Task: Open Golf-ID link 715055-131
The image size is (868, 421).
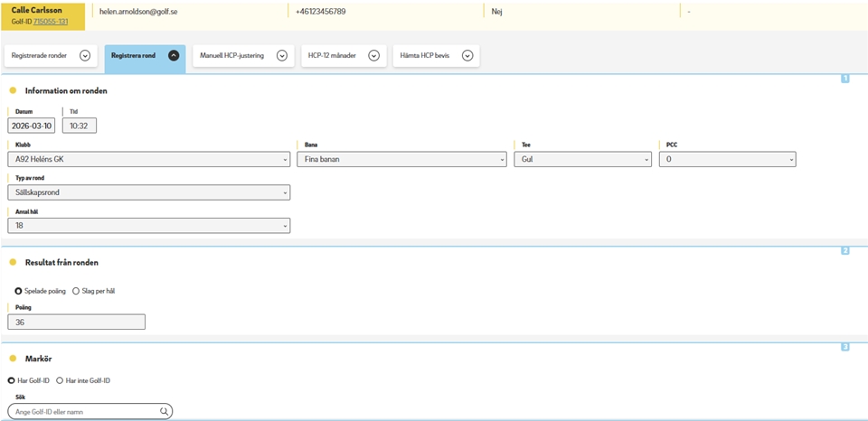Action: click(51, 21)
